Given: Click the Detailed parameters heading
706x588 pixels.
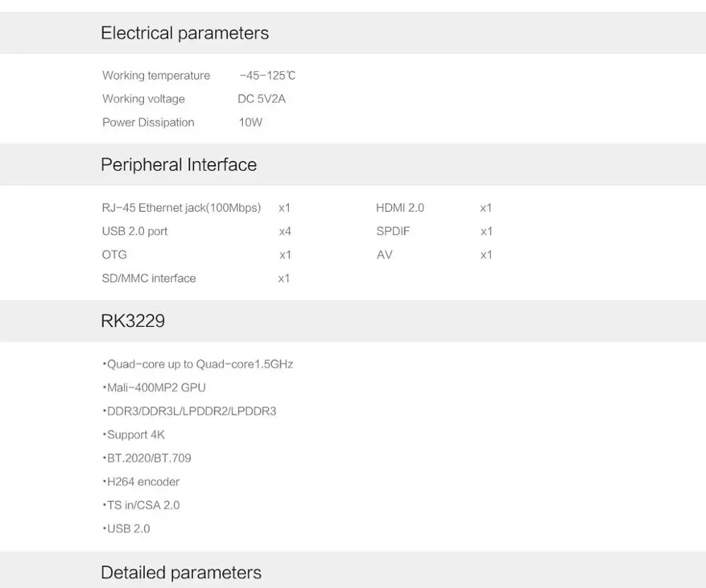Looking at the screenshot, I should [x=181, y=572].
